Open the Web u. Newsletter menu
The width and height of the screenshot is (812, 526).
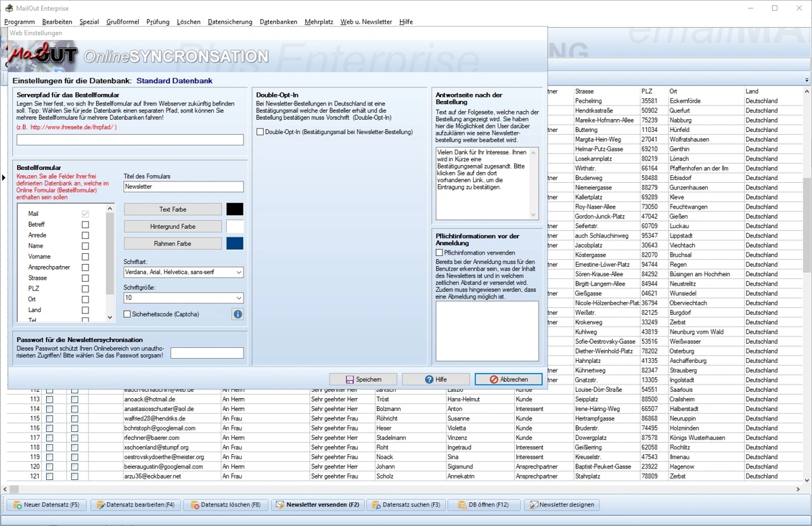[366, 22]
